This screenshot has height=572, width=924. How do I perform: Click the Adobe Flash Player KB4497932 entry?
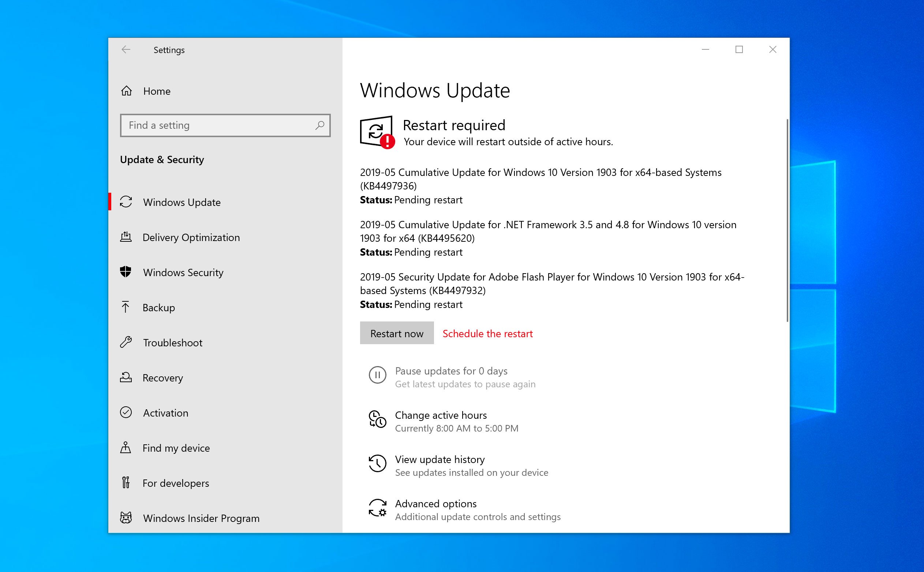tap(552, 290)
